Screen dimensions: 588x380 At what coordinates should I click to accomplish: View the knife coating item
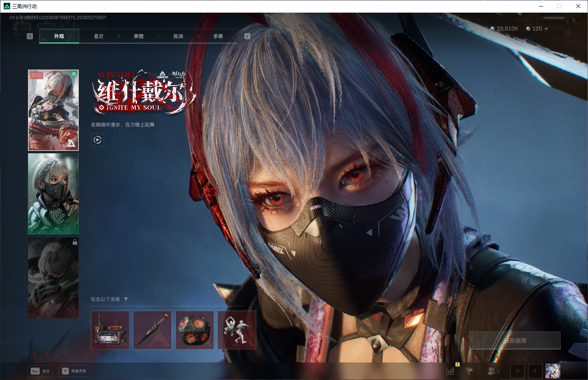pos(153,330)
